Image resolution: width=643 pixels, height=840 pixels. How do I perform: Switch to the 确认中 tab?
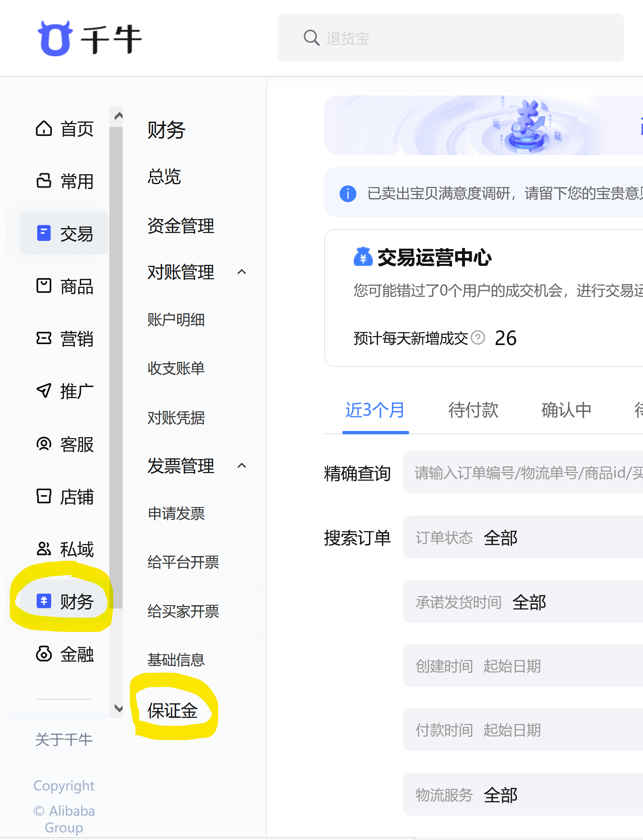[566, 410]
